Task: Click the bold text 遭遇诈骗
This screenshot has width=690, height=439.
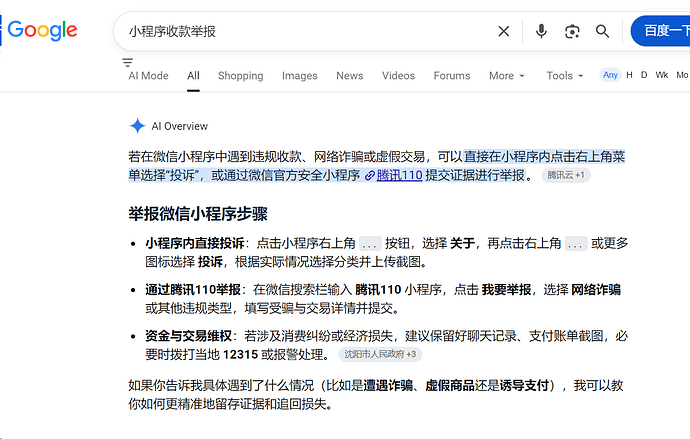Action: click(x=388, y=386)
